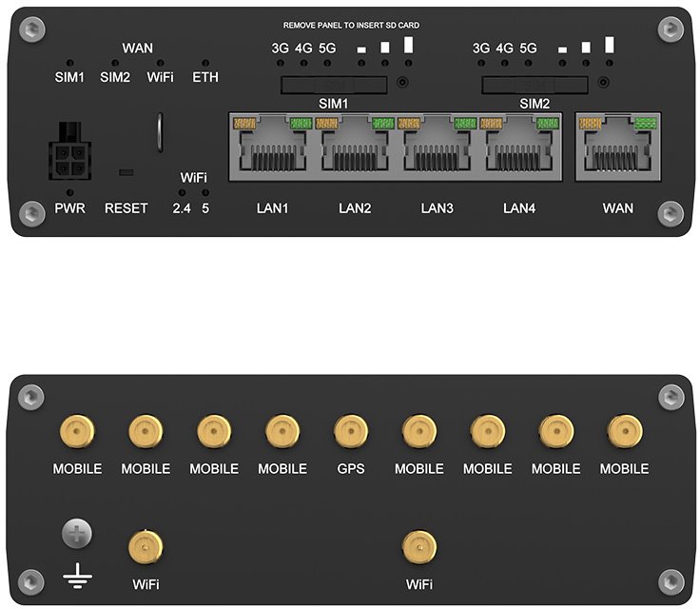Click the 4-pin PWR power connector
Image resolution: width=700 pixels, height=609 pixels.
pos(72,152)
